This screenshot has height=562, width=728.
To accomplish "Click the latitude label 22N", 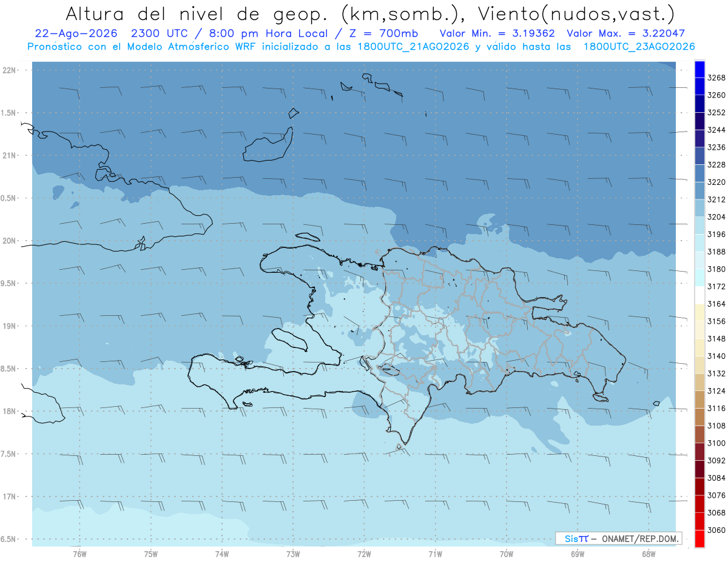I will tap(8, 70).
